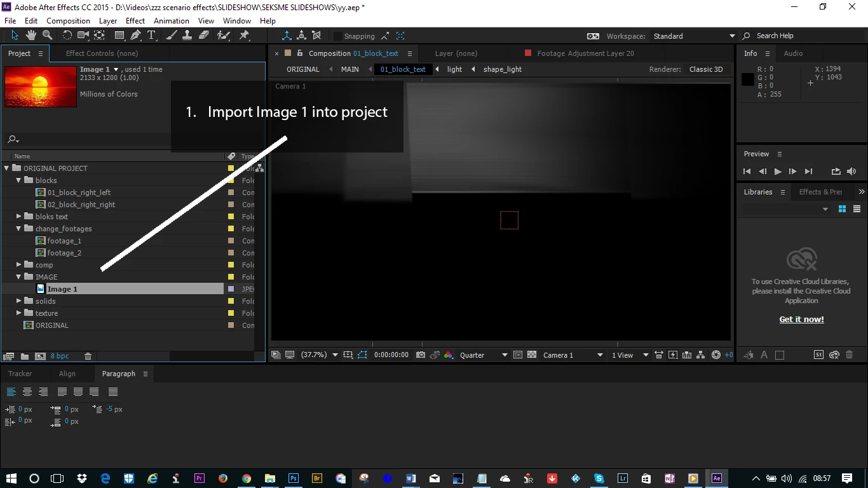Screen dimensions: 868x488
Task: Switch to Effect Controls tab
Action: tap(102, 53)
